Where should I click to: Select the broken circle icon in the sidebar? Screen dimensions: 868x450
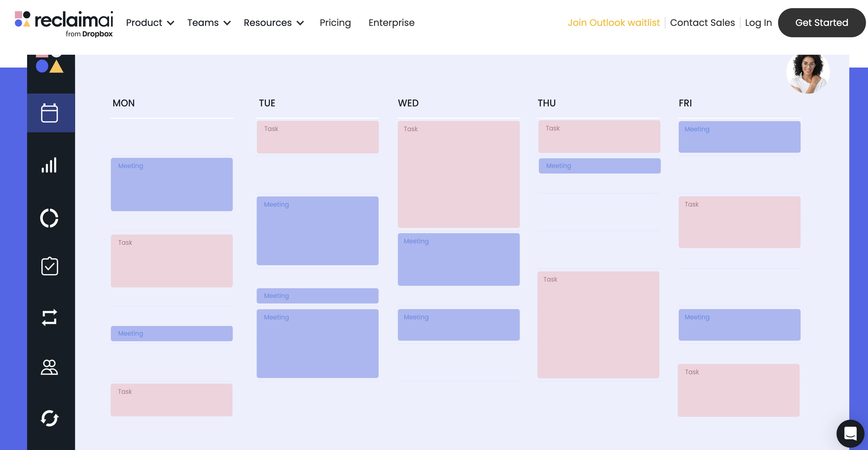[49, 218]
